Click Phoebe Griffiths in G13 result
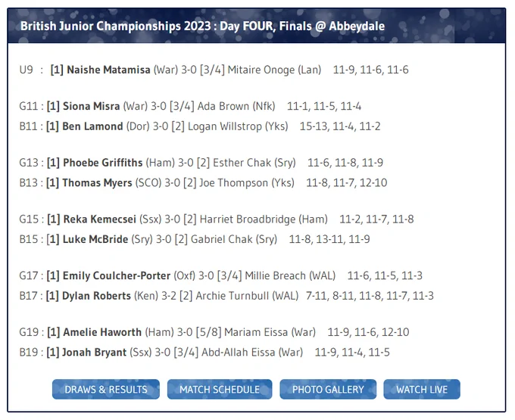Screen dimensions: 515x420 tap(102, 163)
